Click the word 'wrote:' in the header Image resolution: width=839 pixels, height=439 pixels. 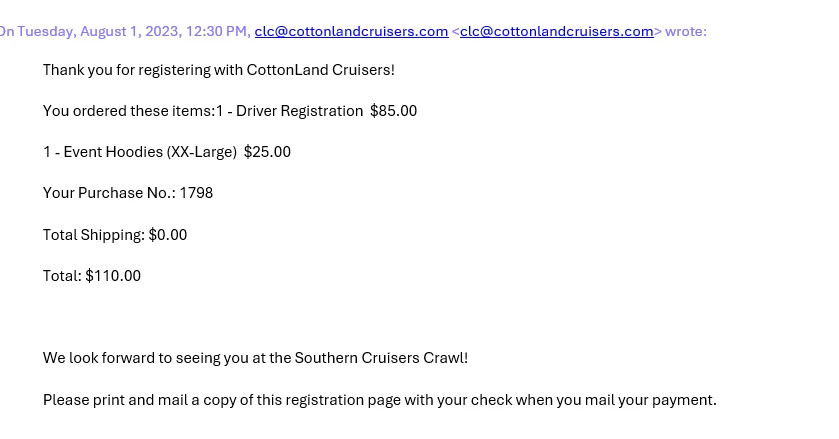pyautogui.click(x=685, y=32)
